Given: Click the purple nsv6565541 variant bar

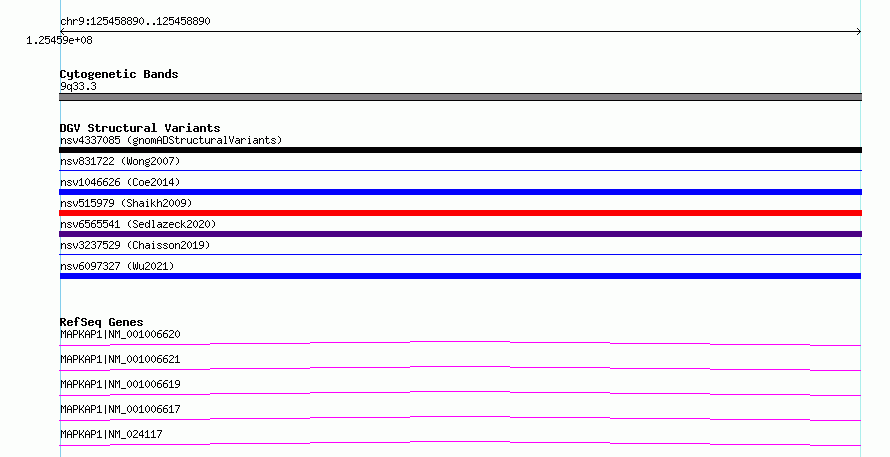Looking at the screenshot, I should click(460, 234).
